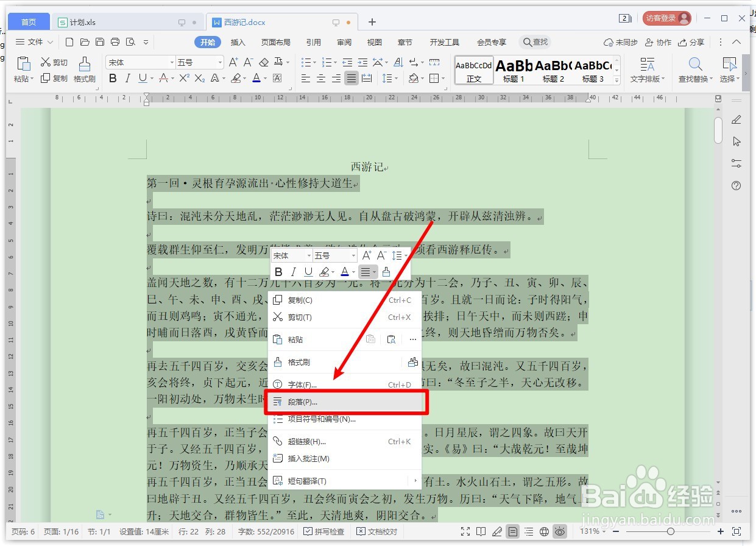Toggle Bold in floating mini toolbar
Viewport: 756px width, 546px height.
click(x=279, y=272)
